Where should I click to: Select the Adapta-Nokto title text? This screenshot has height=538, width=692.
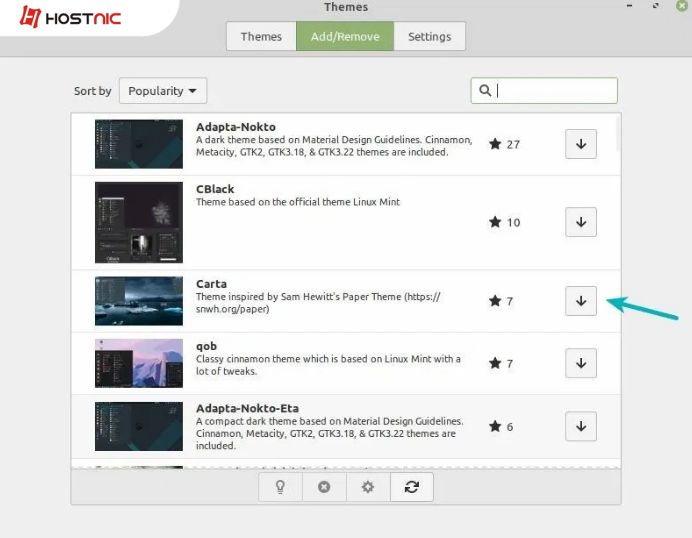point(236,127)
